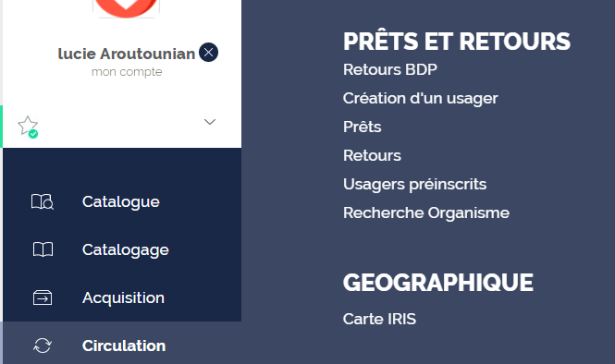Select the Acquisition menu item

[123, 297]
